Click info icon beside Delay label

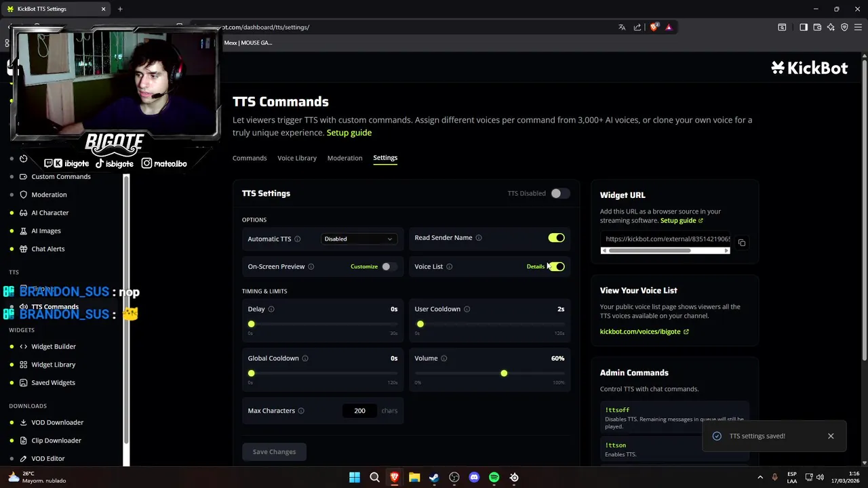(271, 309)
